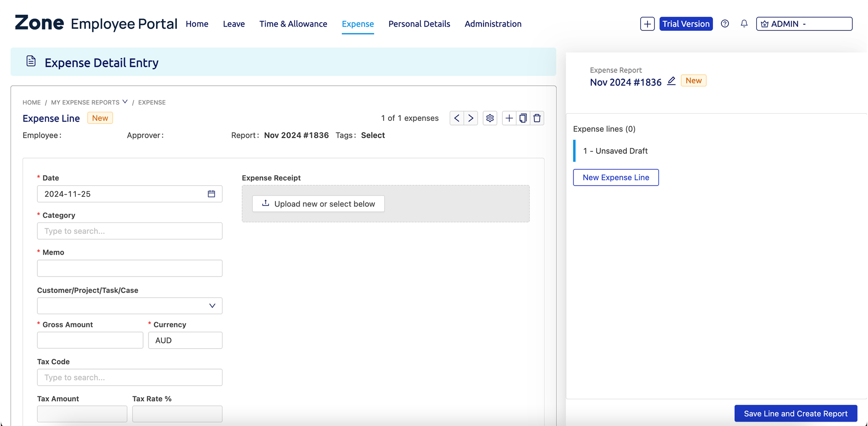Go to next expense with right arrow
Image resolution: width=868 pixels, height=426 pixels.
coord(471,118)
